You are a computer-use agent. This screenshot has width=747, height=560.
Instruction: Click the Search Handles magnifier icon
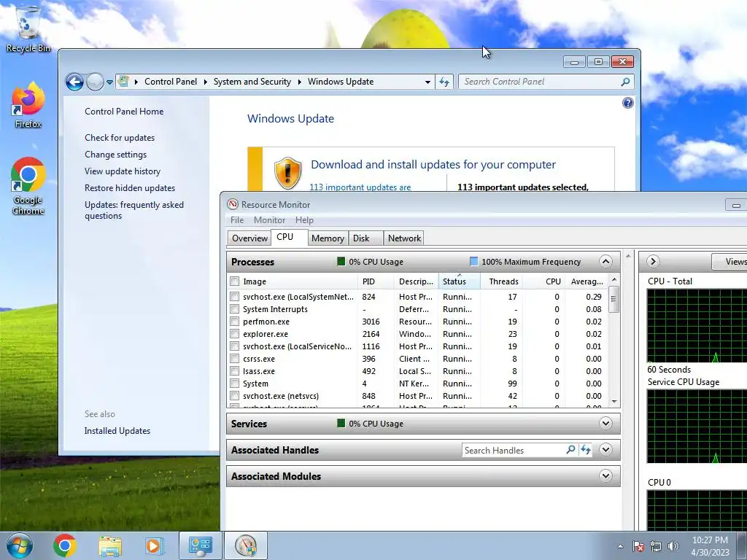click(570, 449)
